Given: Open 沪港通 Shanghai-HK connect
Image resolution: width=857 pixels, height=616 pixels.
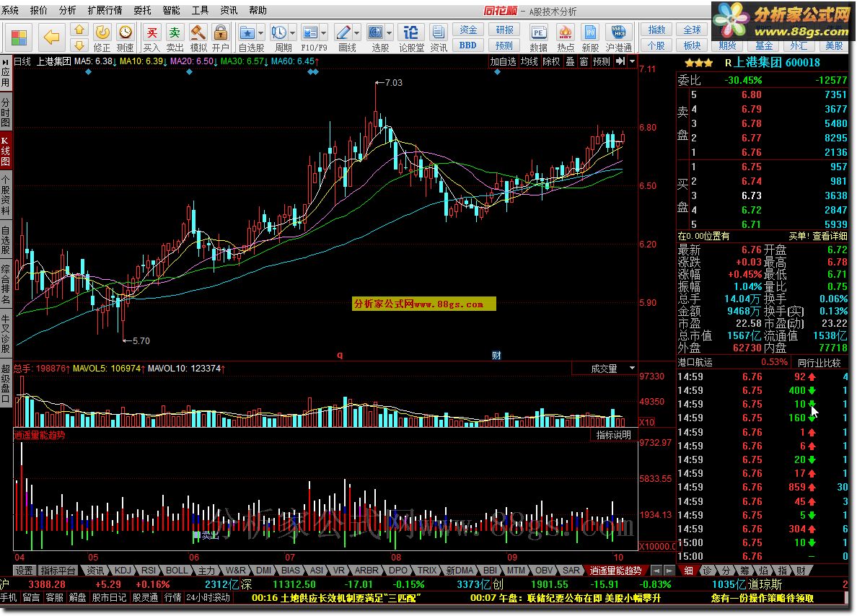Looking at the screenshot, I should coord(619,38).
